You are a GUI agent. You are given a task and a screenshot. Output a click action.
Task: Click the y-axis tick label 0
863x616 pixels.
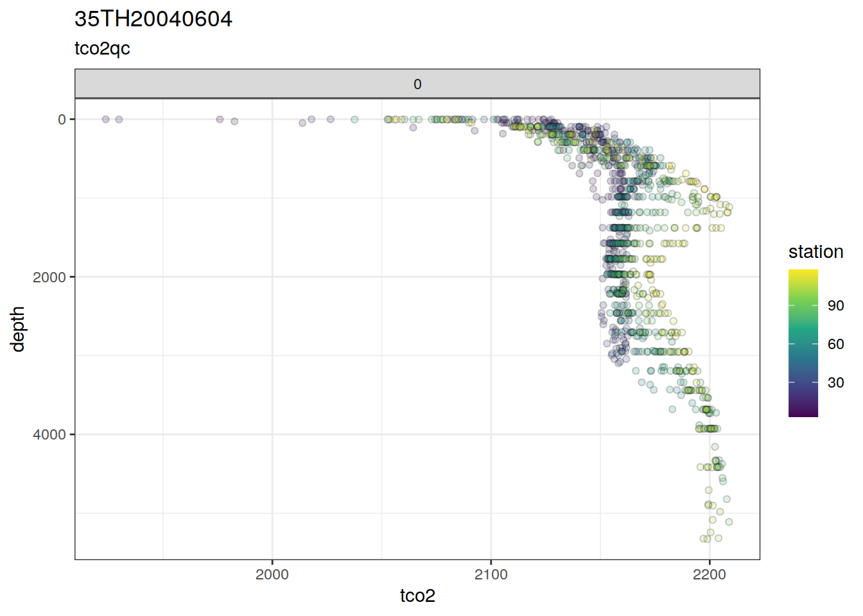pyautogui.click(x=62, y=119)
